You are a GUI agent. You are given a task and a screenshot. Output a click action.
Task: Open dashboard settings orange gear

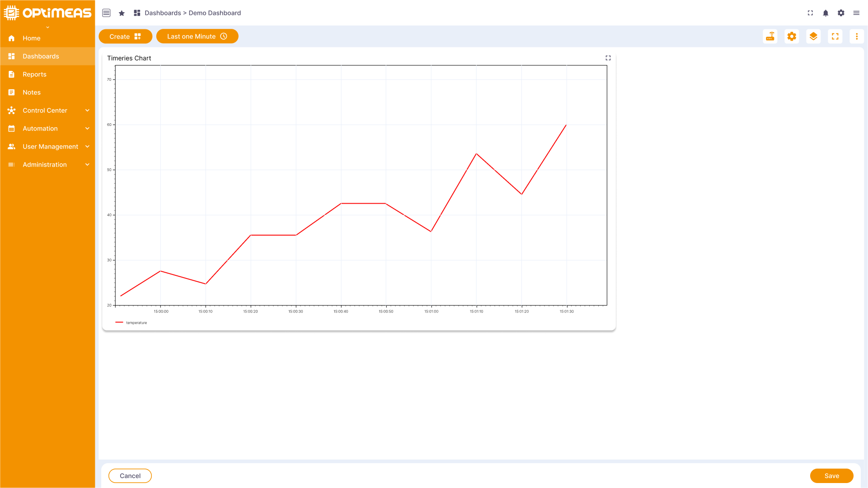pyautogui.click(x=792, y=37)
